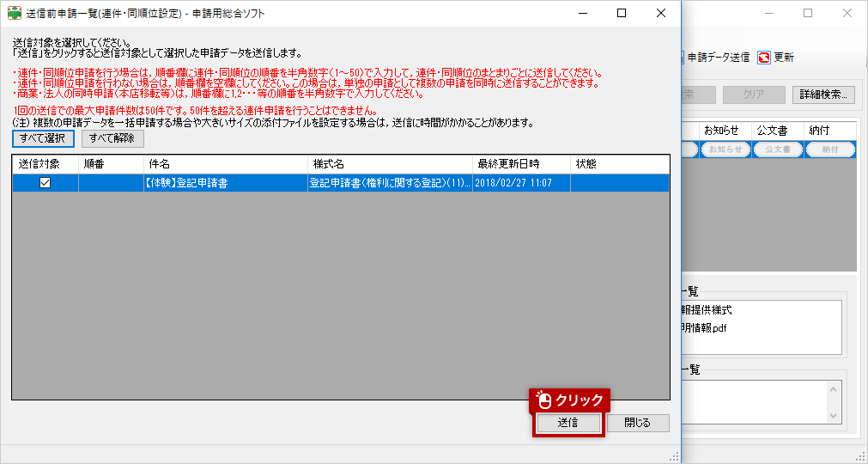Maximize the 送信前申請一覧 dialog

click(622, 13)
